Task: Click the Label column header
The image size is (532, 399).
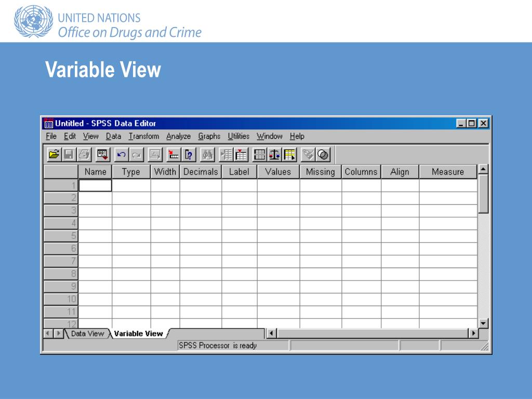Action: (x=240, y=171)
